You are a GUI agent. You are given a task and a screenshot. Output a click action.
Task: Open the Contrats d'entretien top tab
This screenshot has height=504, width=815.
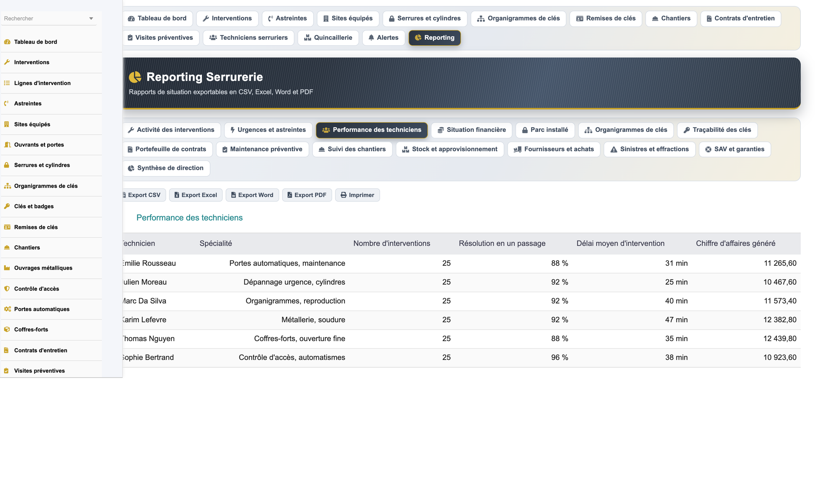click(x=740, y=18)
